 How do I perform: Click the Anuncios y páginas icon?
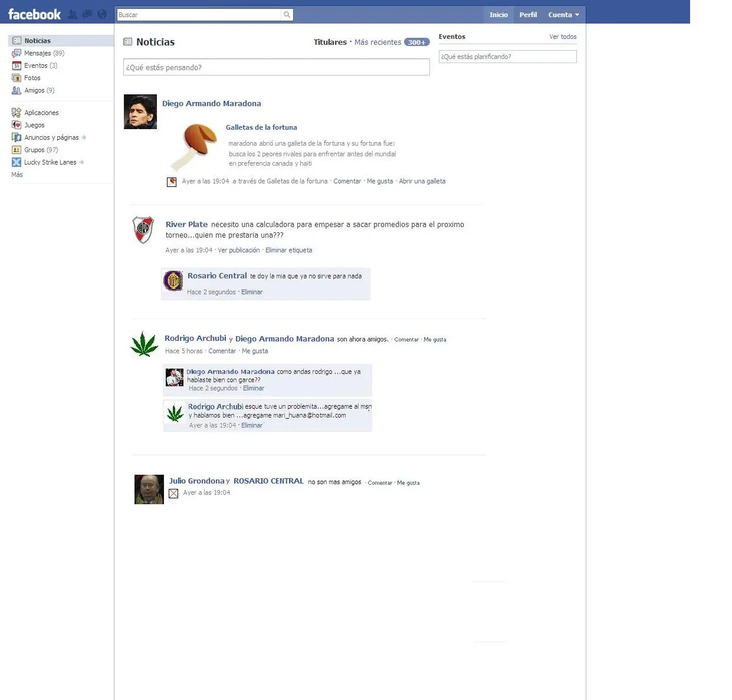[17, 137]
